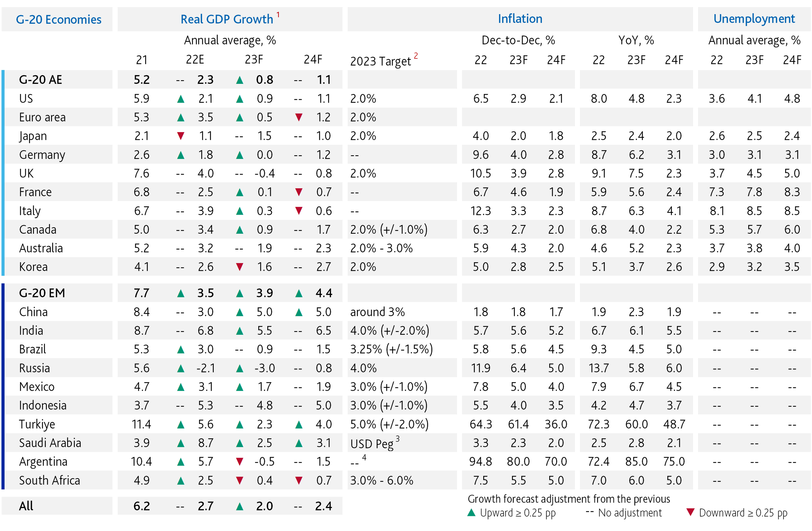Click the dark blue G-20 EM side bar

3,386
